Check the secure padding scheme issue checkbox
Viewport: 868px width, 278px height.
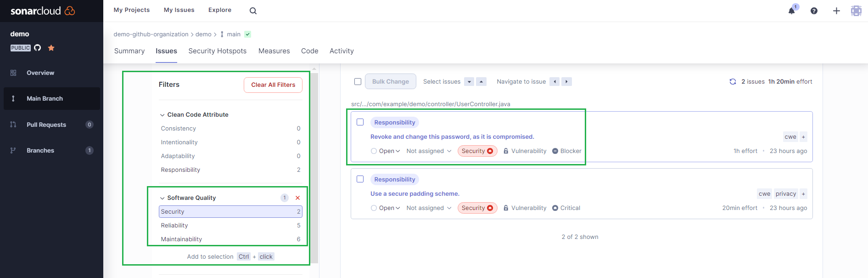tap(360, 179)
